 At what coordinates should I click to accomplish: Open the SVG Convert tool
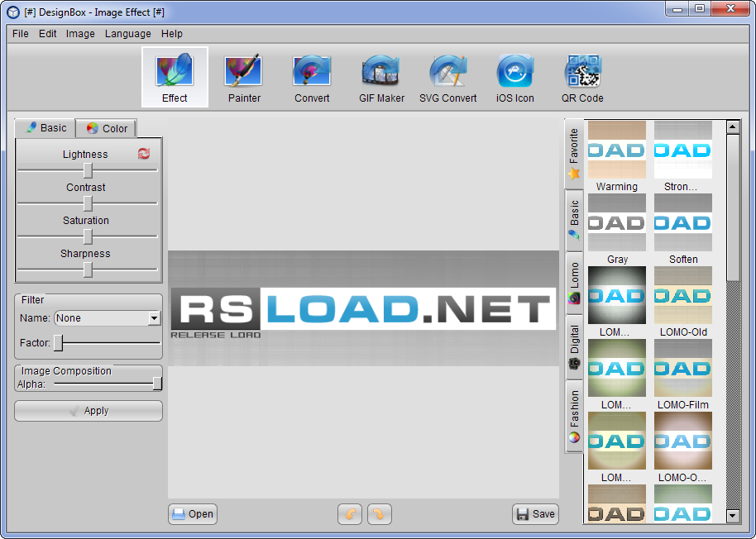coord(448,77)
